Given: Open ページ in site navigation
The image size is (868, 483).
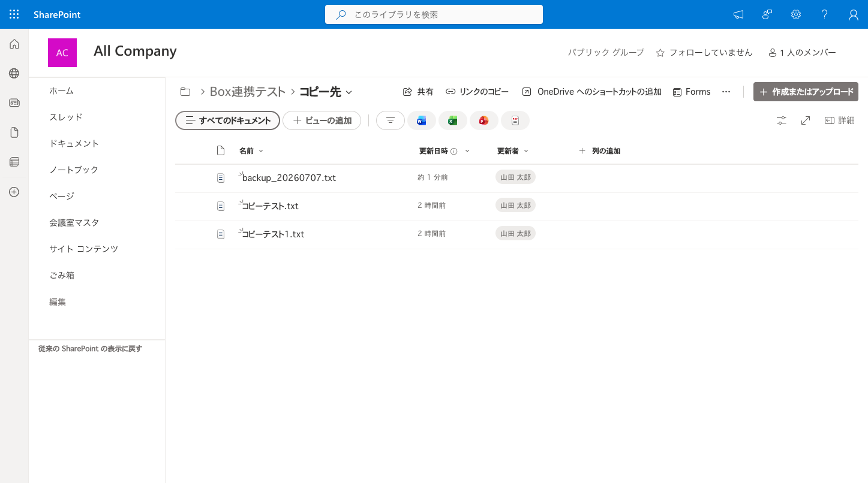Looking at the screenshot, I should coord(62,196).
